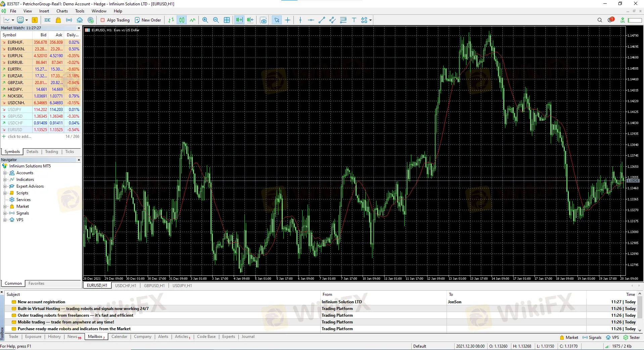Screen dimensions: 644x350
Task: Open the New account registration email
Action: coord(42,302)
